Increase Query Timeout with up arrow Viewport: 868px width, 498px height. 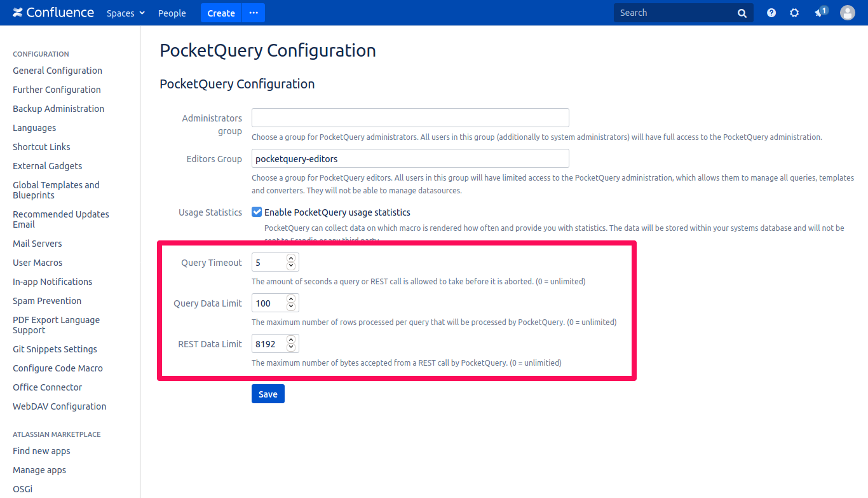[x=291, y=258]
